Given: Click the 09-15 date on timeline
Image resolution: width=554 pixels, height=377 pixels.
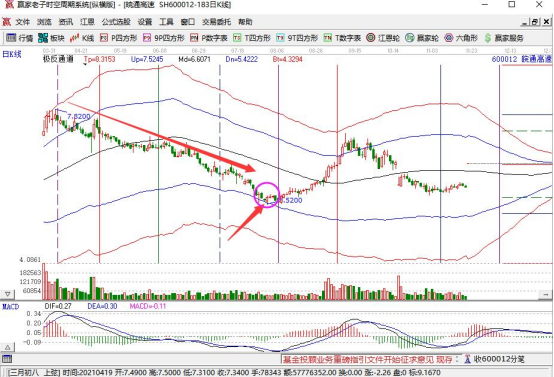Looking at the screenshot, I should pyautogui.click(x=354, y=51).
